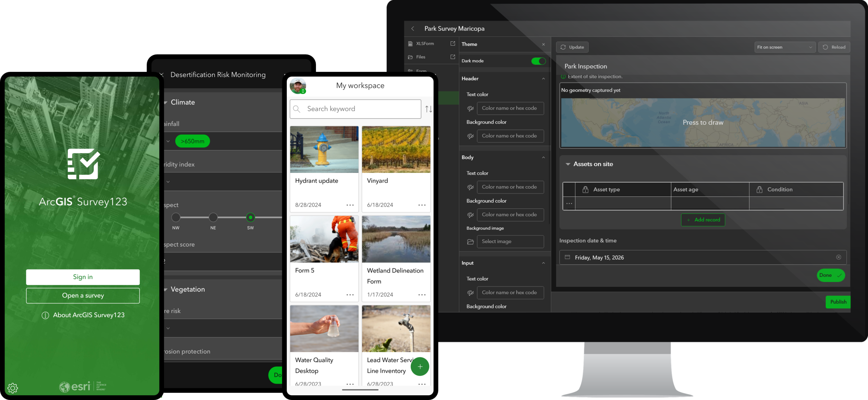Clear the inspection date value

(x=839, y=257)
